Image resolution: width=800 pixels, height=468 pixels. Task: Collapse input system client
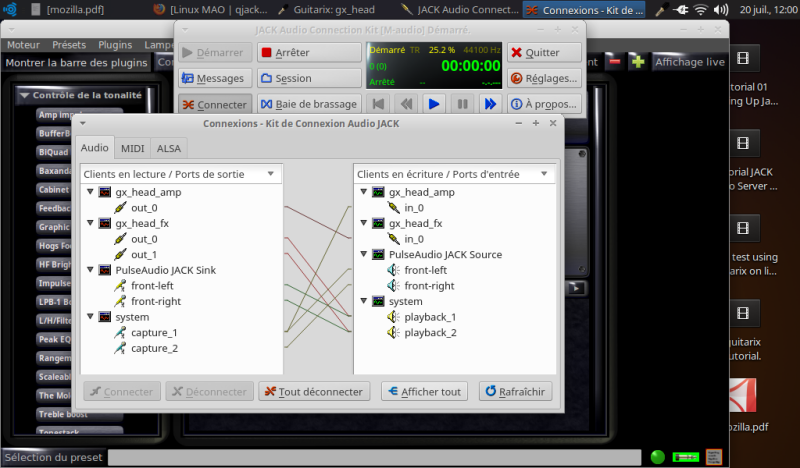(364, 301)
